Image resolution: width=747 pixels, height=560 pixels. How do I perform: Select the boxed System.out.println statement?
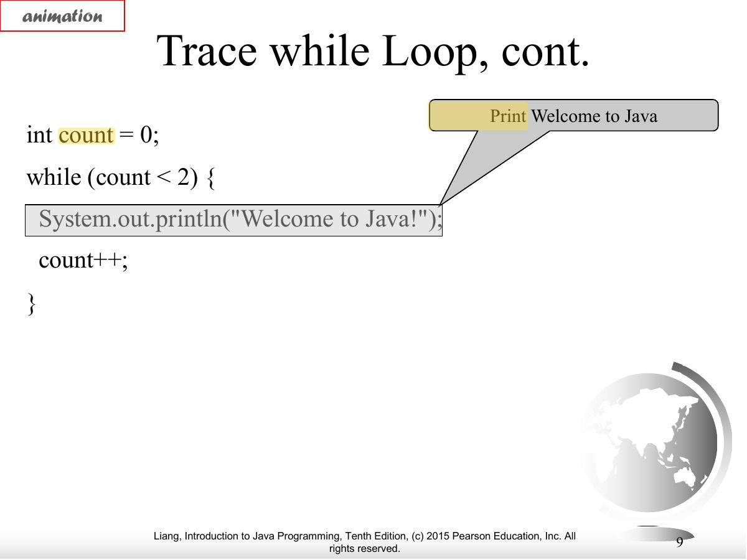pyautogui.click(x=233, y=220)
